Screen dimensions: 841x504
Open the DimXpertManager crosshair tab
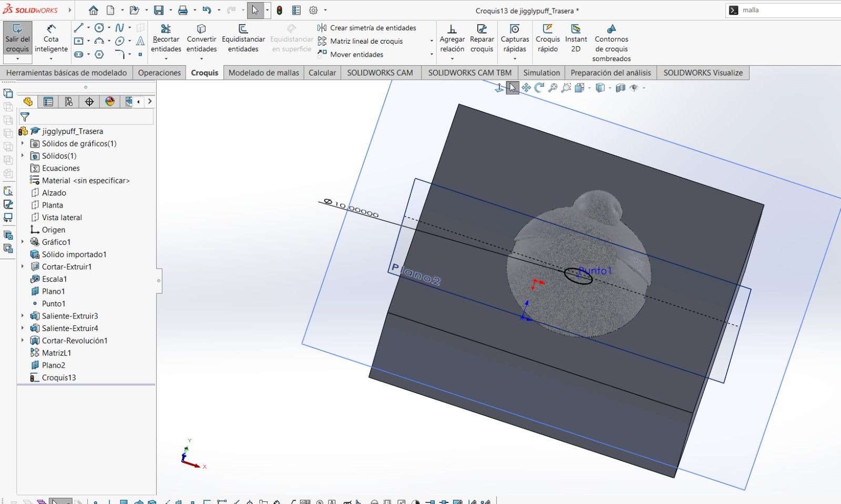(x=89, y=101)
